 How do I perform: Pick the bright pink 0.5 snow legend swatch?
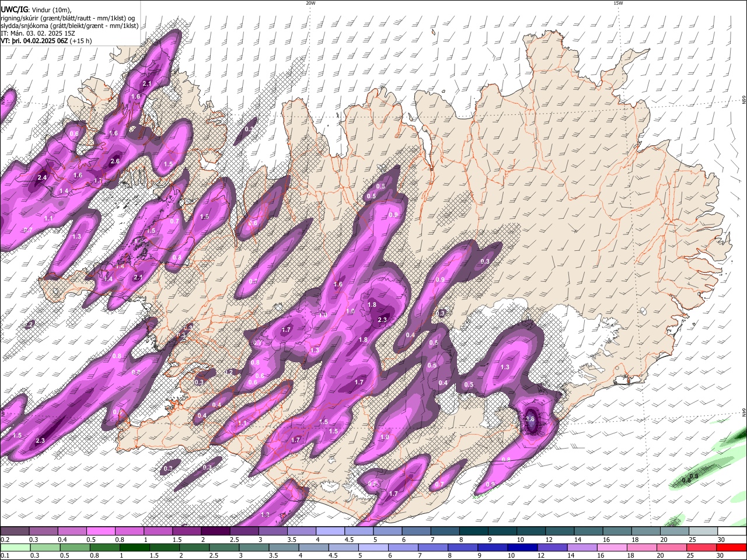pyautogui.click(x=100, y=532)
